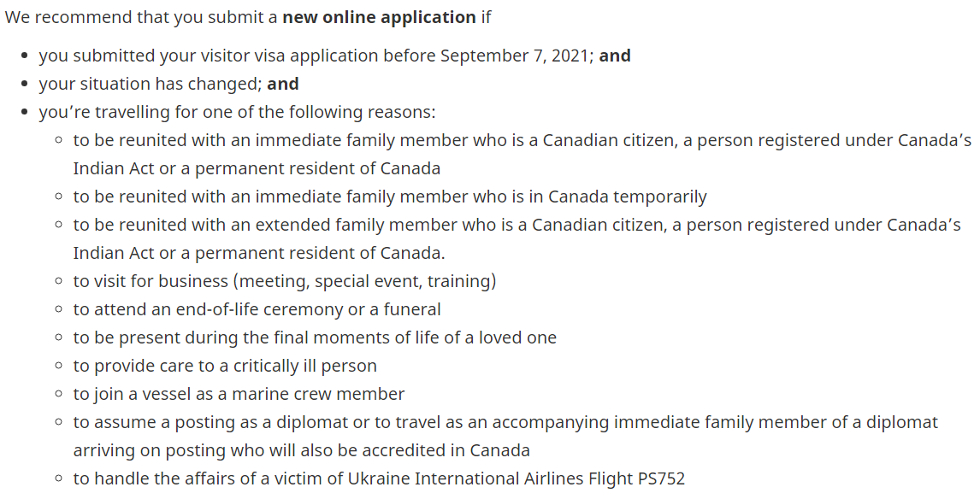Image resolution: width=980 pixels, height=493 pixels.
Task: Click the 'We recommend that you submit' intro text
Action: coord(141,17)
